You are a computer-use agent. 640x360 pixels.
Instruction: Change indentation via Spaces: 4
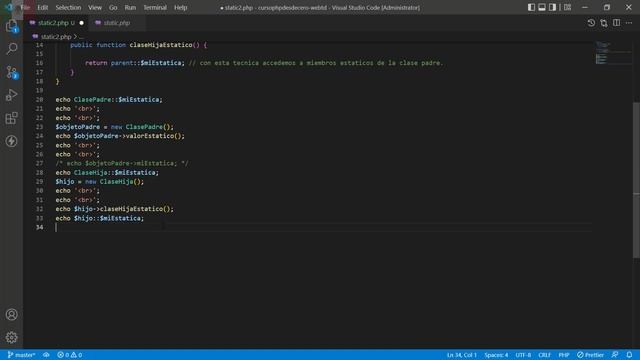coord(496,355)
